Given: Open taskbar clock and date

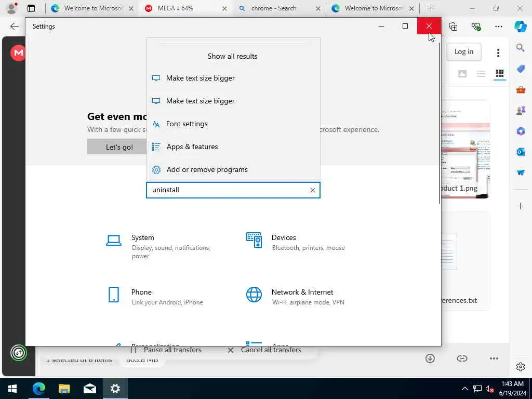Looking at the screenshot, I should (x=512, y=389).
